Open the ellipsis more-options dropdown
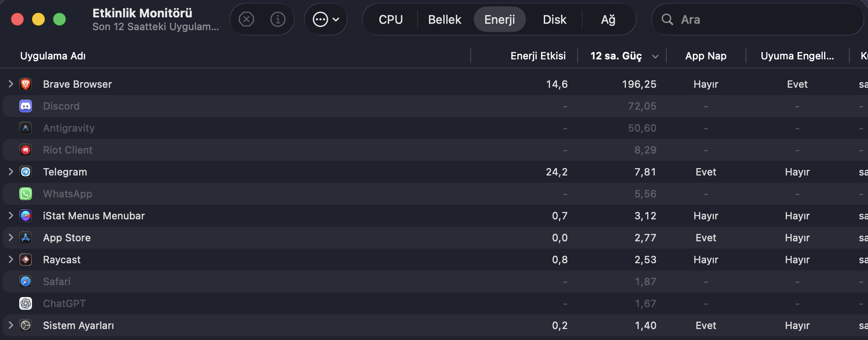The image size is (868, 340). pyautogui.click(x=326, y=19)
